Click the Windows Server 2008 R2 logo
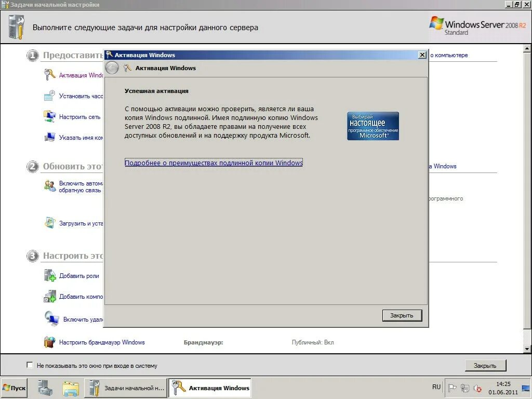This screenshot has width=532, height=399. pos(478,26)
